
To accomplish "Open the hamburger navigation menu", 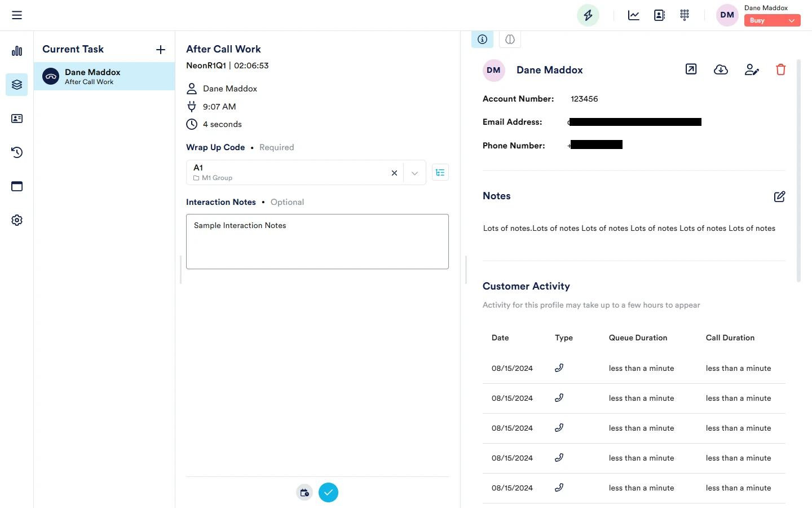I will pos(17,15).
